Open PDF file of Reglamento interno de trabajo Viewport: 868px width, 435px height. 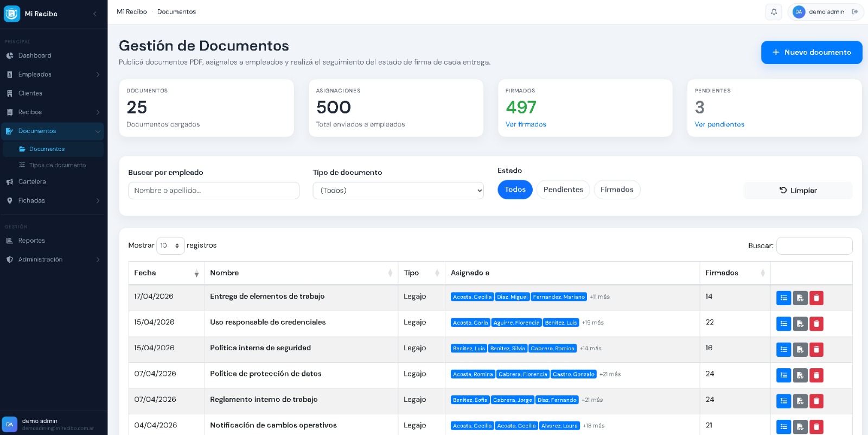pyautogui.click(x=800, y=401)
